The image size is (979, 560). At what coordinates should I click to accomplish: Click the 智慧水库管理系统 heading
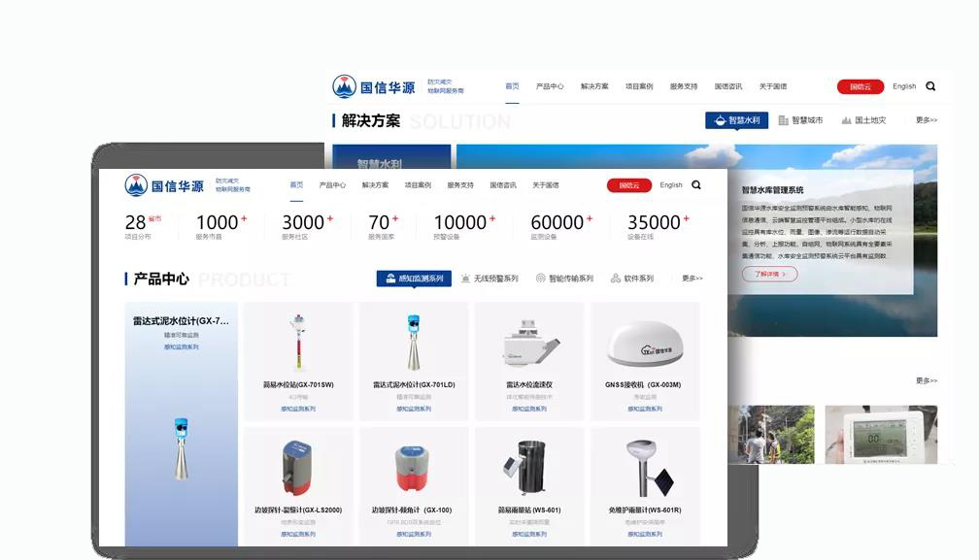[773, 190]
